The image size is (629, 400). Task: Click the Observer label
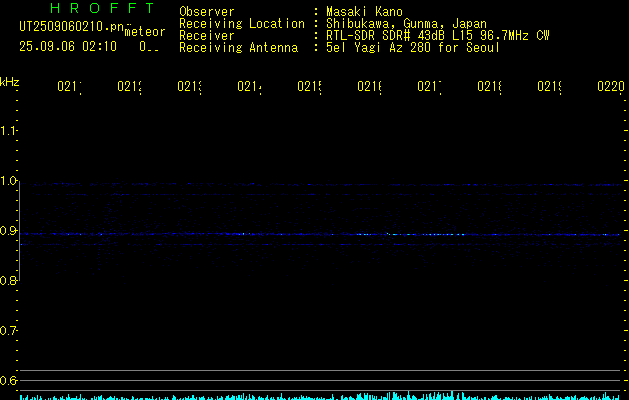point(207,12)
